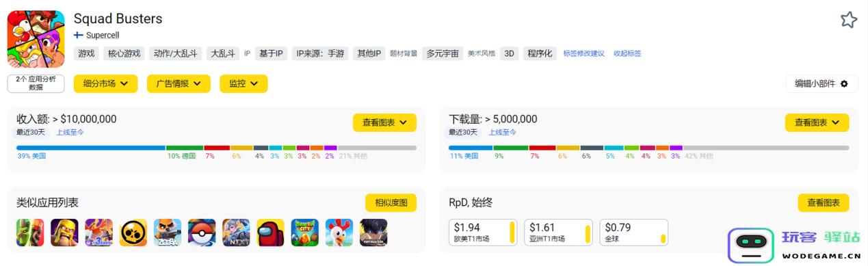The width and height of the screenshot is (868, 266).
Task: Open the Dragon City app icon
Action: point(304,232)
